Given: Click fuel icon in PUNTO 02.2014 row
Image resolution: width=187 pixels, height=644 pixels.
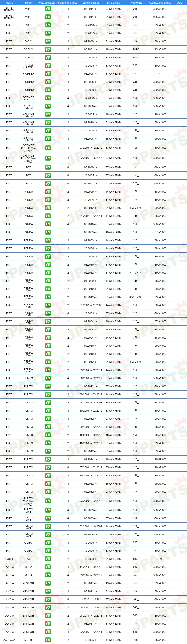Looking at the screenshot, I should pyautogui.click(x=48, y=459).
